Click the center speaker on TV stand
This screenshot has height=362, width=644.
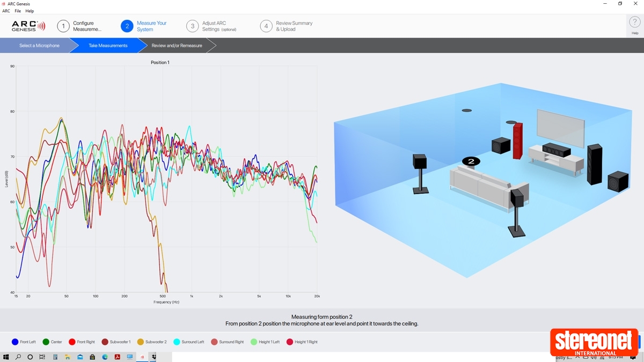(x=556, y=150)
